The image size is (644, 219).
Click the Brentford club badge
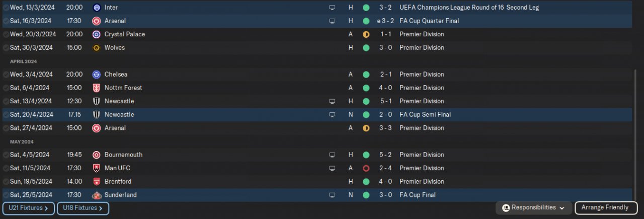(97, 182)
